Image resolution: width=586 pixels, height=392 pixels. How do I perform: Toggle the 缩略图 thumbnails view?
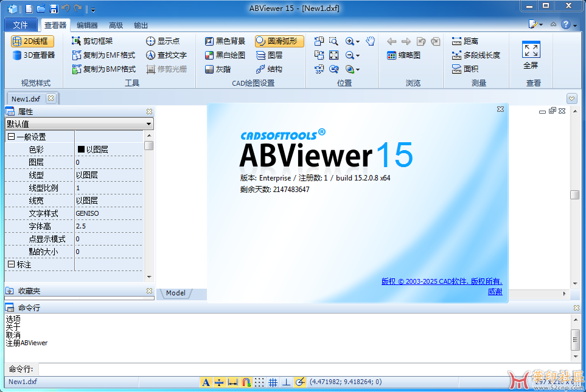tap(403, 55)
